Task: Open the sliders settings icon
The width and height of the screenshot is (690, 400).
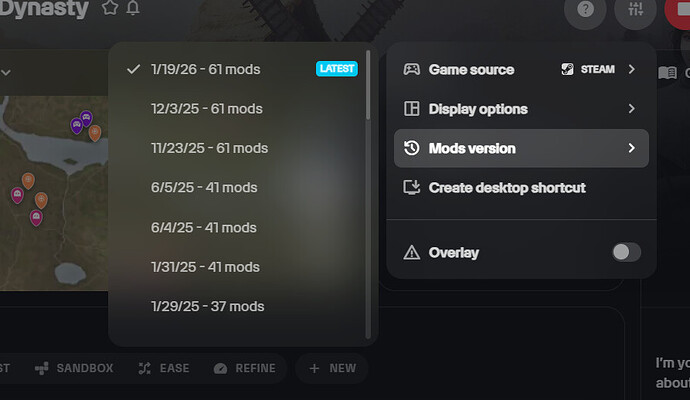Action: [635, 9]
